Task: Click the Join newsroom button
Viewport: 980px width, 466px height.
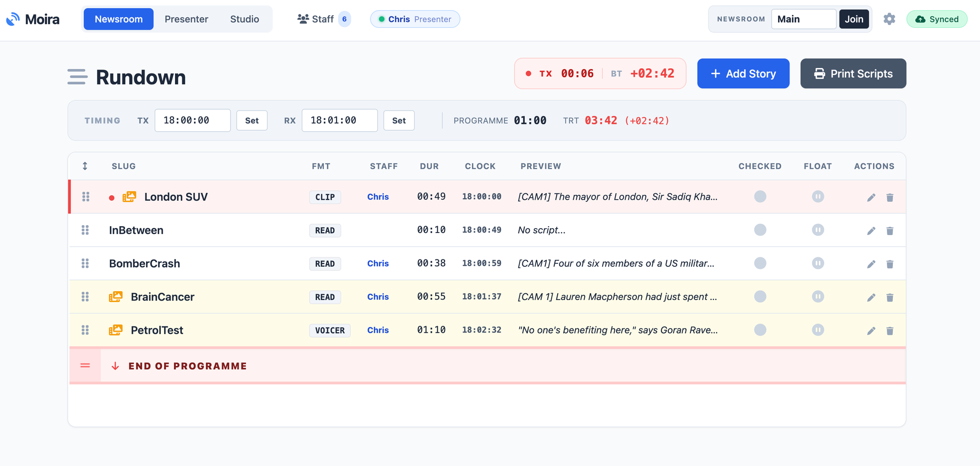Action: (x=854, y=19)
